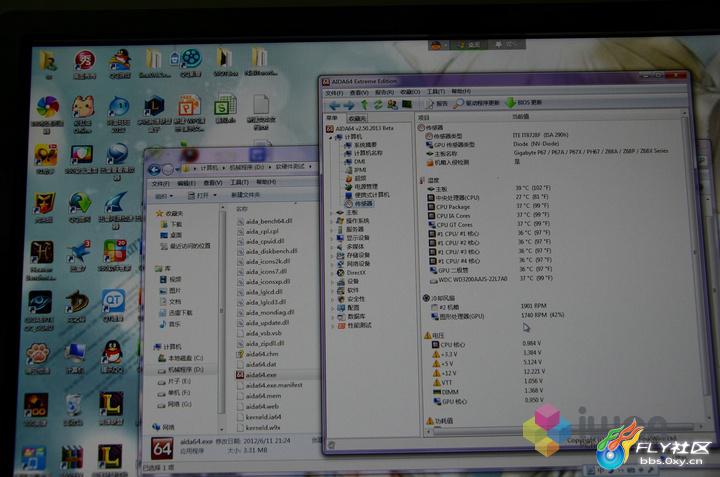Select 超频 overclock tree item
This screenshot has width=720, height=477.
tap(355, 178)
